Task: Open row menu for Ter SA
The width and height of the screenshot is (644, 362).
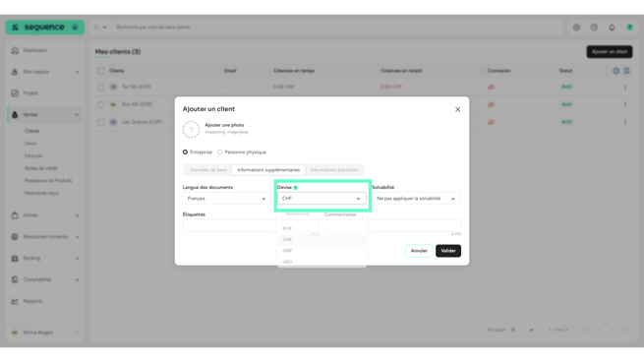Action: click(625, 88)
